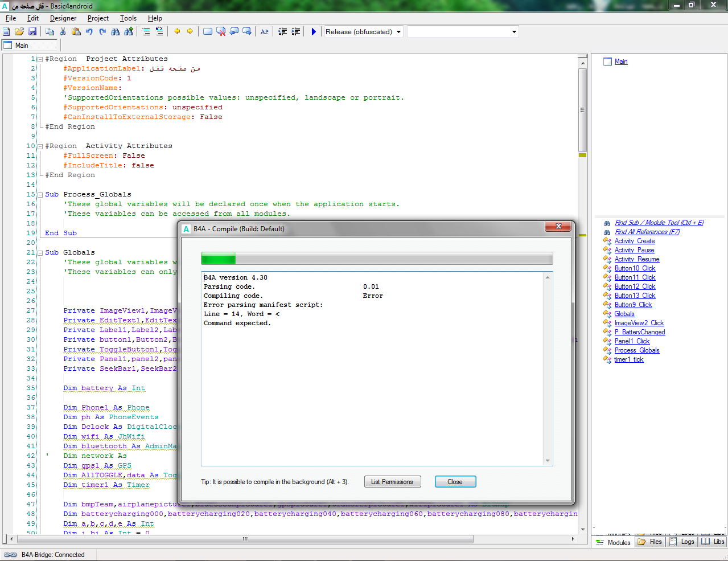Click the Undo arrow in toolbar
728x561 pixels.
click(89, 32)
